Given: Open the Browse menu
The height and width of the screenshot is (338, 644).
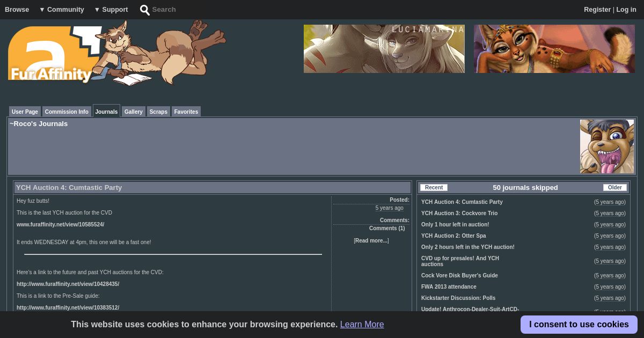Looking at the screenshot, I should click(17, 10).
